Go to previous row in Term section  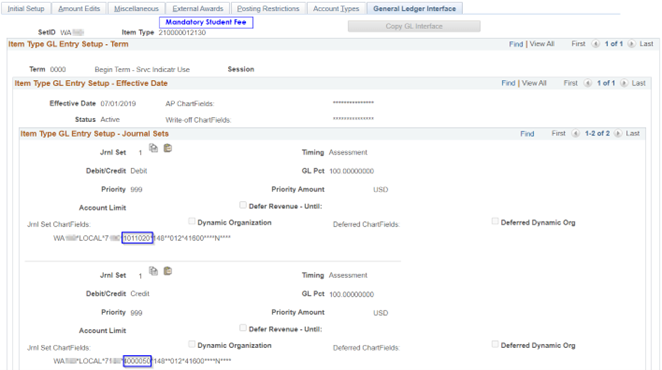point(595,44)
